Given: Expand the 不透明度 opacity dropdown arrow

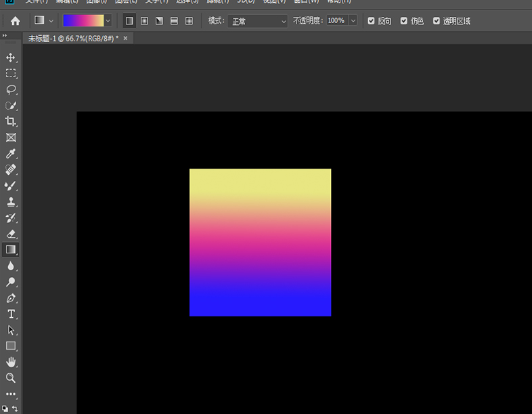Looking at the screenshot, I should (x=353, y=21).
